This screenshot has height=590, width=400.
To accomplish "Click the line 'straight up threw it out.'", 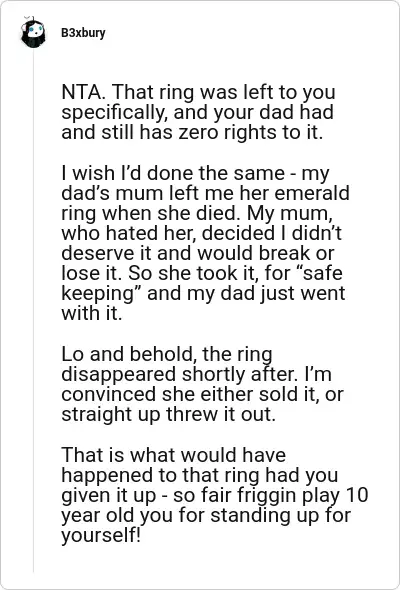I will 168,414.
